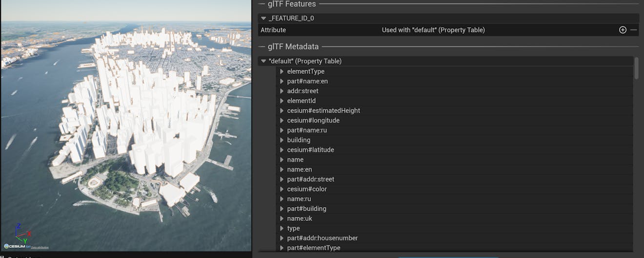Collapse the _FEATURE_ID_0 section

(x=263, y=18)
